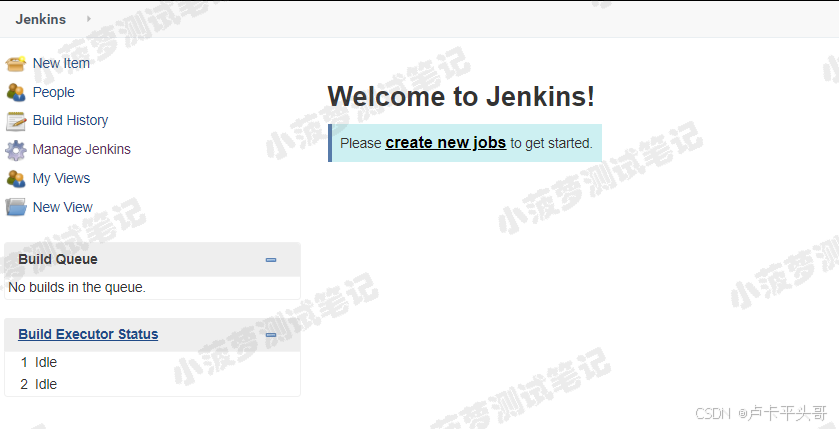
Task: Open the New Item link
Action: [61, 63]
